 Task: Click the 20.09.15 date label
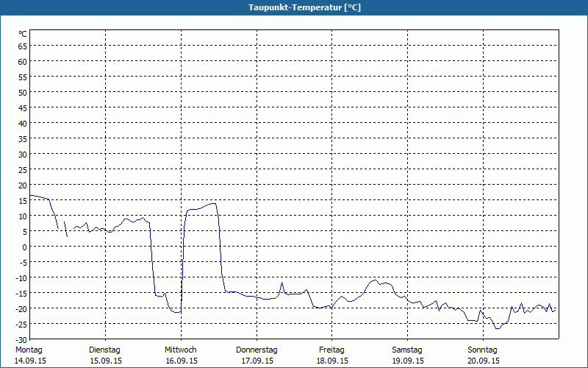tap(484, 361)
